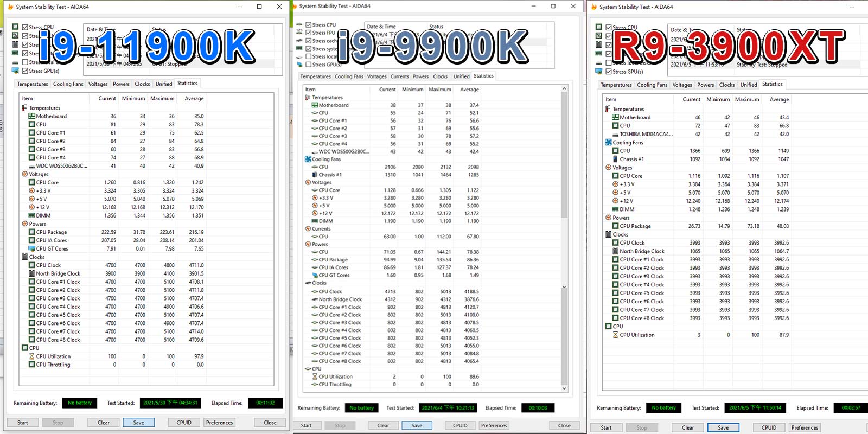Click the Currents icon in i9-9900K window

[308, 229]
